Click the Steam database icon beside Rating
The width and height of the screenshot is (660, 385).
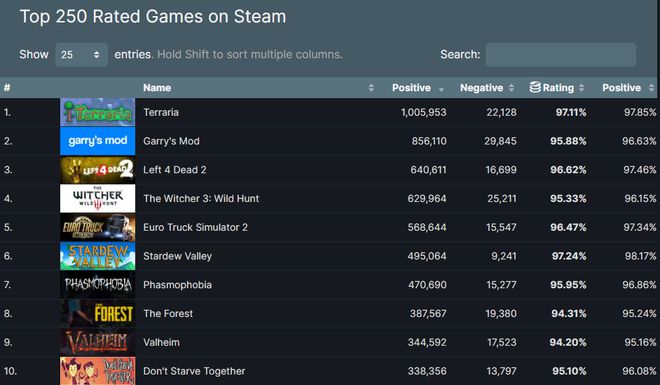click(535, 87)
